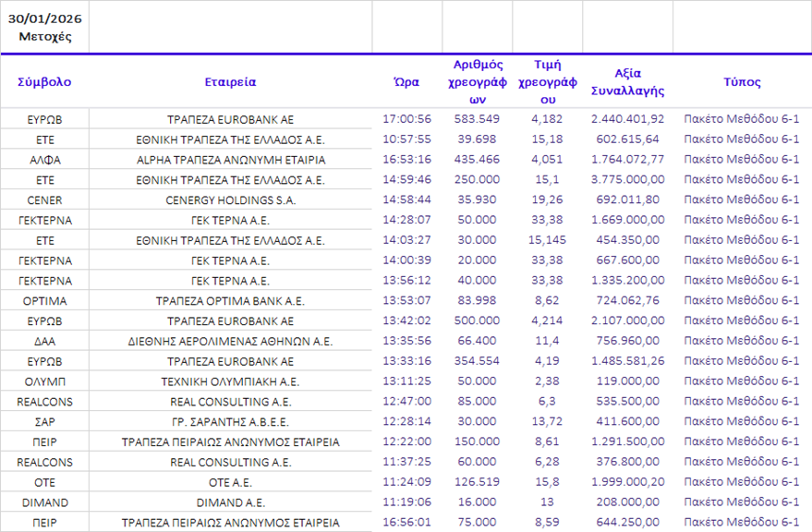
Task: Click ALPHA ΤΡΑΠΕΖΑ ΑΝΩΝΥΜΗ ΕΤΑΙΡΙΑ cell
Action: (230, 160)
